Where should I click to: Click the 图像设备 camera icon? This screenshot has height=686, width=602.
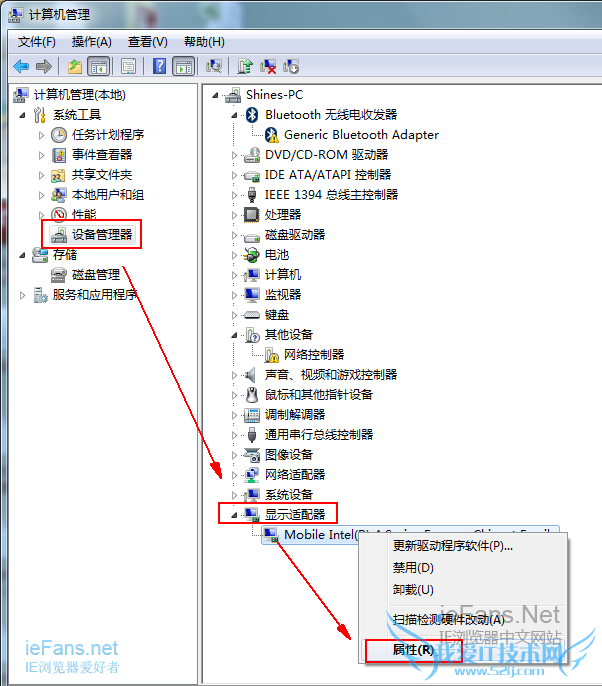point(252,455)
